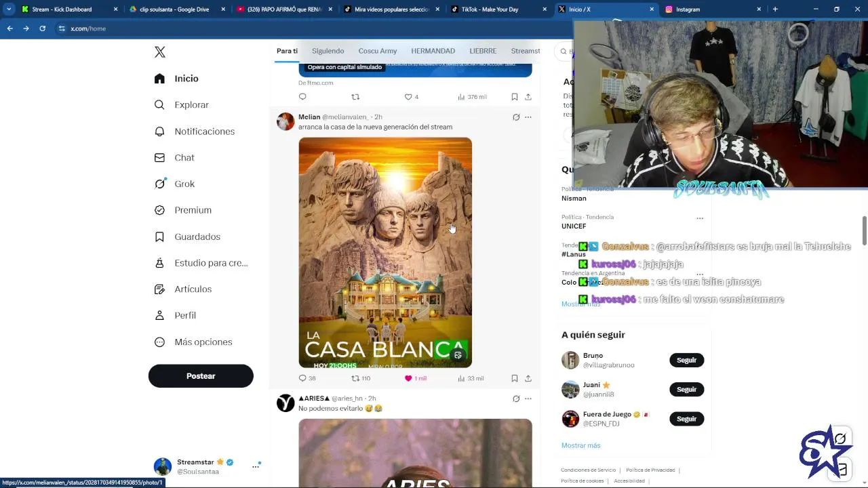Image resolution: width=868 pixels, height=488 pixels.
Task: Open Grok icon on ARIES post
Action: 516,399
